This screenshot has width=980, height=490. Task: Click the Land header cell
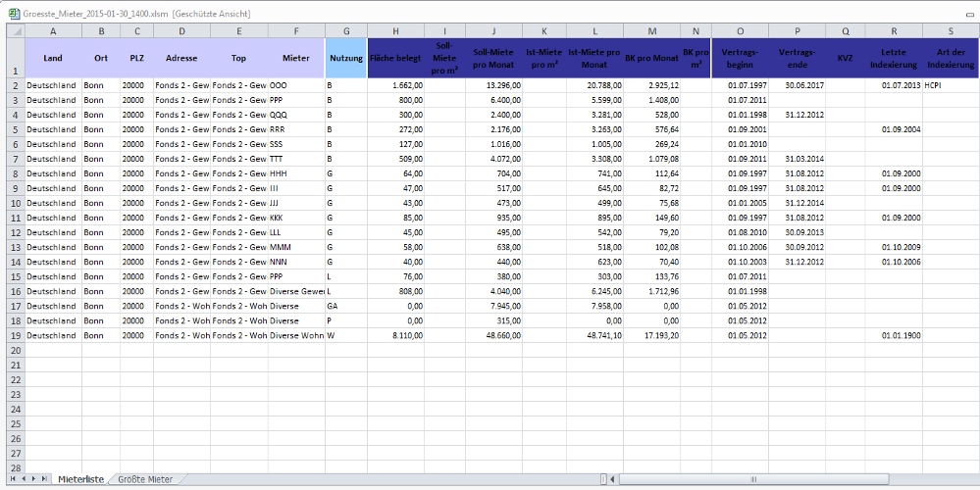pyautogui.click(x=53, y=58)
